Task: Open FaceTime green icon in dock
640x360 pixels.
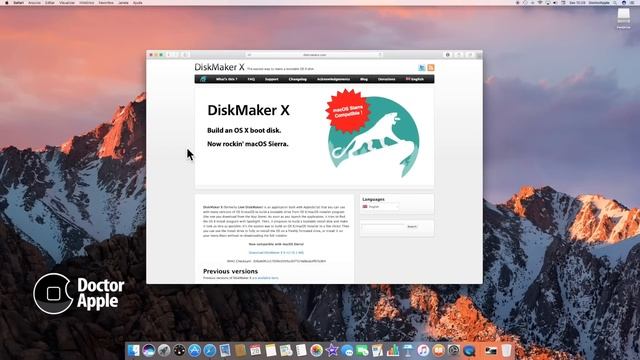Action: (362, 350)
